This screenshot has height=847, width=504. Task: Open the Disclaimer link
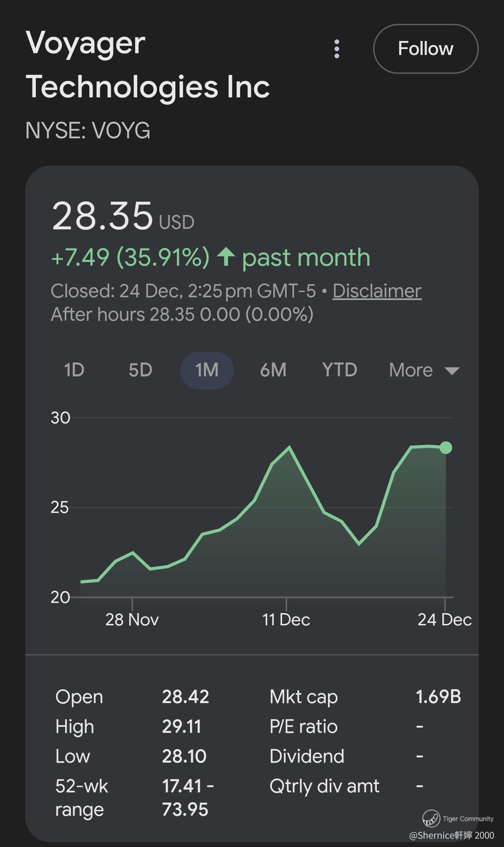pyautogui.click(x=377, y=291)
